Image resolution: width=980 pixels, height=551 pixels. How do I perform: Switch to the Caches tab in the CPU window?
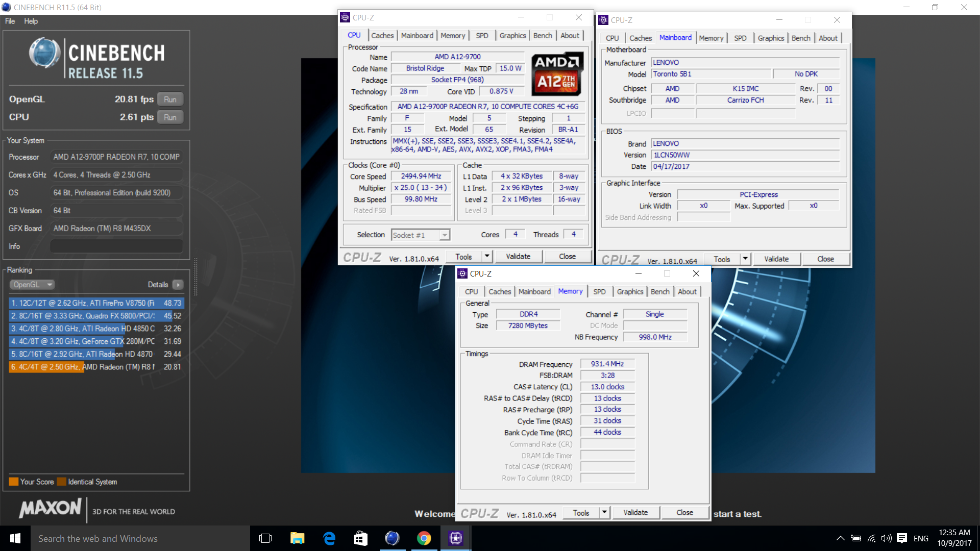(382, 35)
